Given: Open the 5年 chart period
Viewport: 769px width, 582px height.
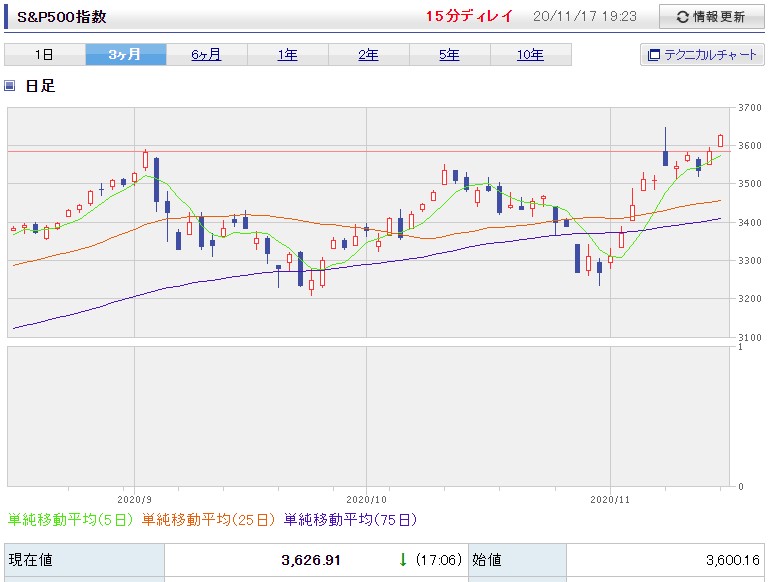Looking at the screenshot, I should 449,54.
